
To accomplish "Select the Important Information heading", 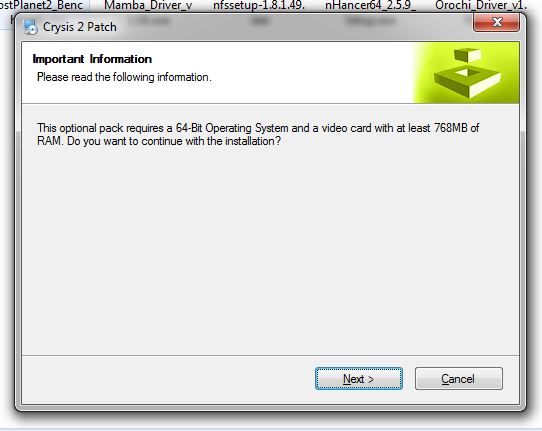I will [92, 59].
